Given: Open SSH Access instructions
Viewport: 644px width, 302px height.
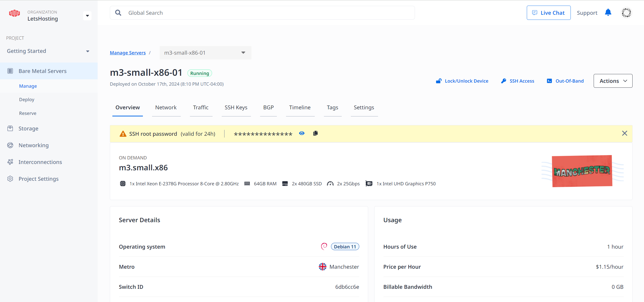Looking at the screenshot, I should coord(518,81).
